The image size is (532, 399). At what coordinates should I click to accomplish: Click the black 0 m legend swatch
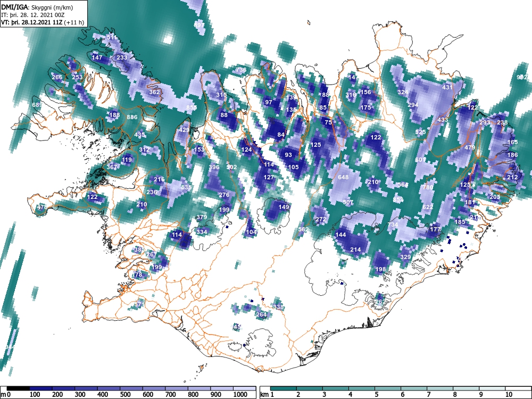18,389
